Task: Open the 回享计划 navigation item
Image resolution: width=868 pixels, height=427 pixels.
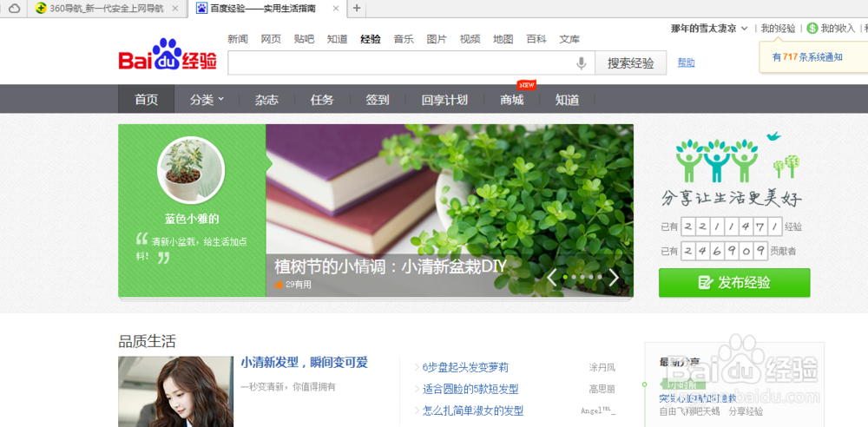Action: (x=444, y=100)
